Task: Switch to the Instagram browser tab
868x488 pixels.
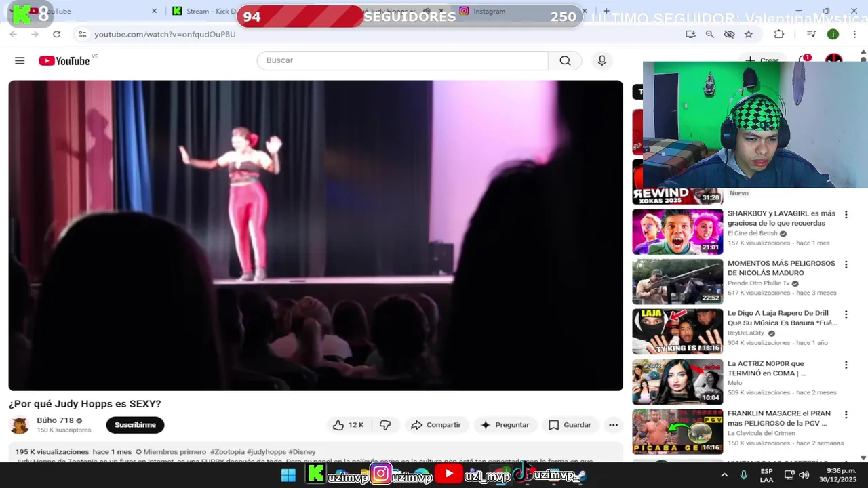Action: point(488,11)
